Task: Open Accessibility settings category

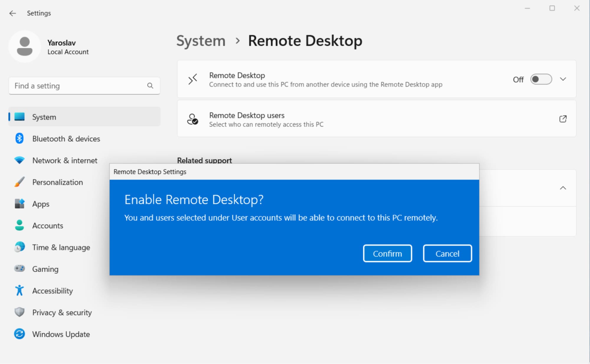Action: pyautogui.click(x=84, y=291)
